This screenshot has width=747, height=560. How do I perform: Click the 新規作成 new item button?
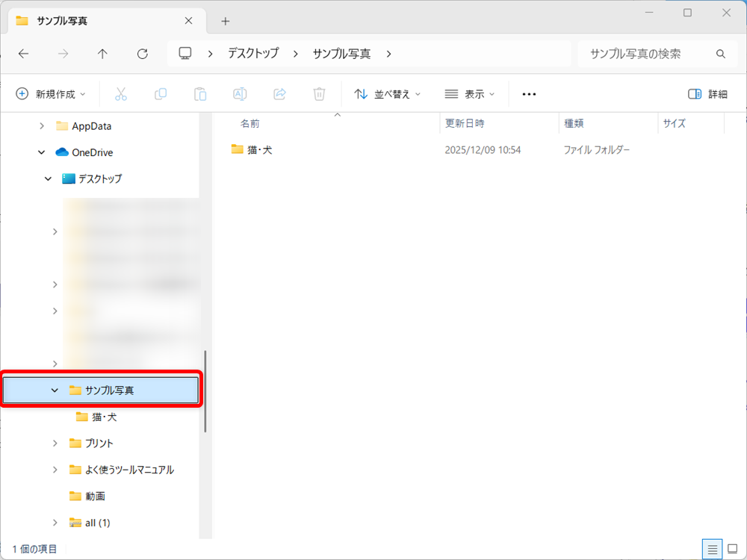(46, 93)
